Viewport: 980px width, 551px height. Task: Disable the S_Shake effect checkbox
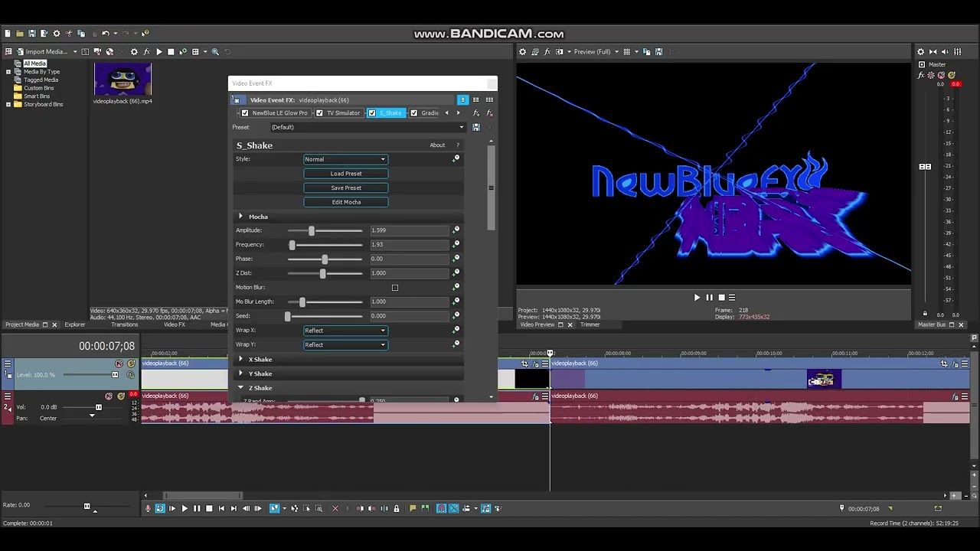[372, 113]
